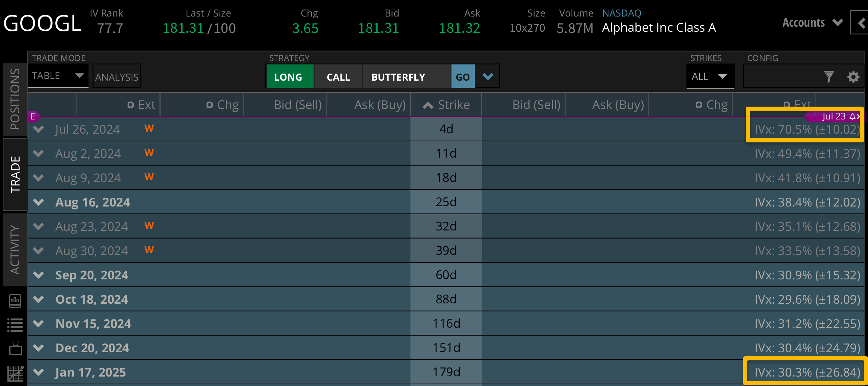
Task: Expand the Aug 16, 2024 expiration row
Action: pyautogui.click(x=39, y=202)
